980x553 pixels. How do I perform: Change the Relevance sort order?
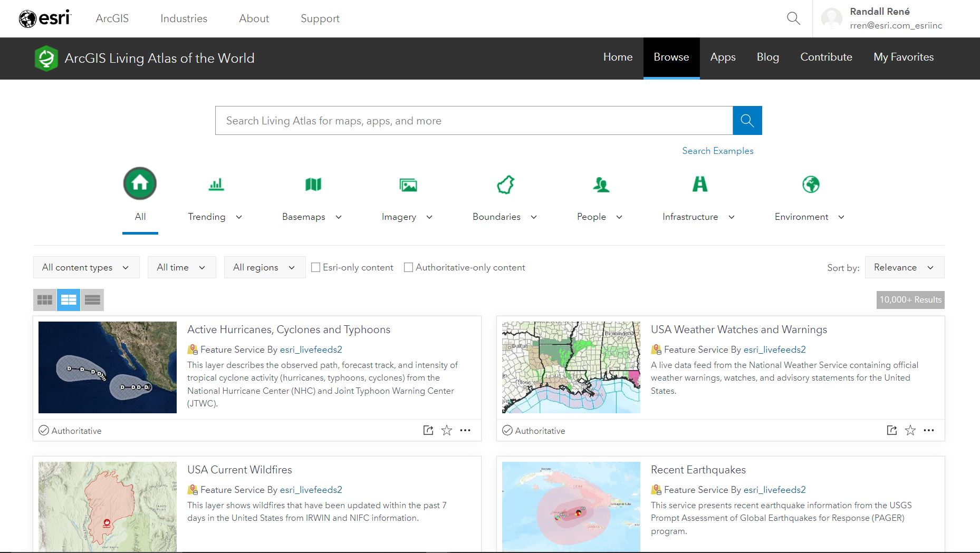point(904,267)
